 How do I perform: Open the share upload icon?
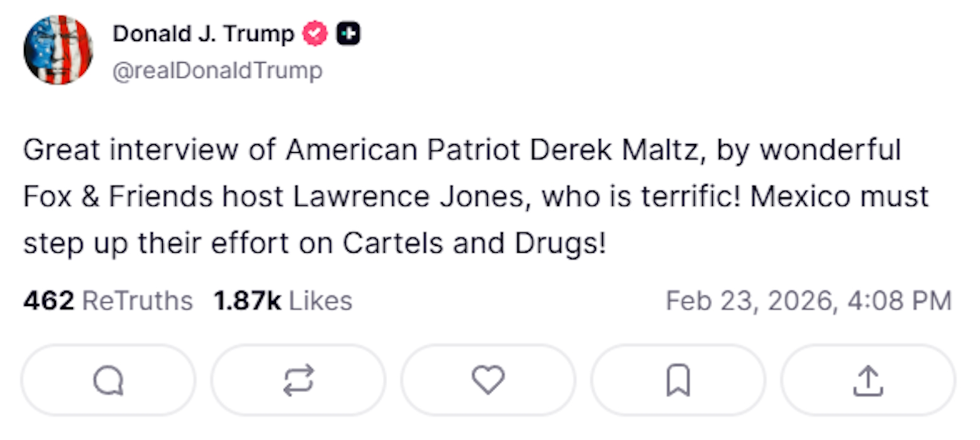[x=868, y=380]
